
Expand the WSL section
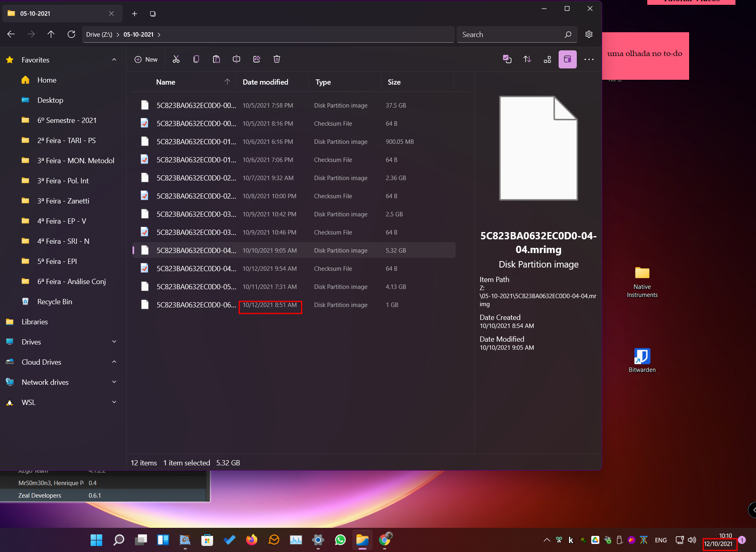click(114, 402)
